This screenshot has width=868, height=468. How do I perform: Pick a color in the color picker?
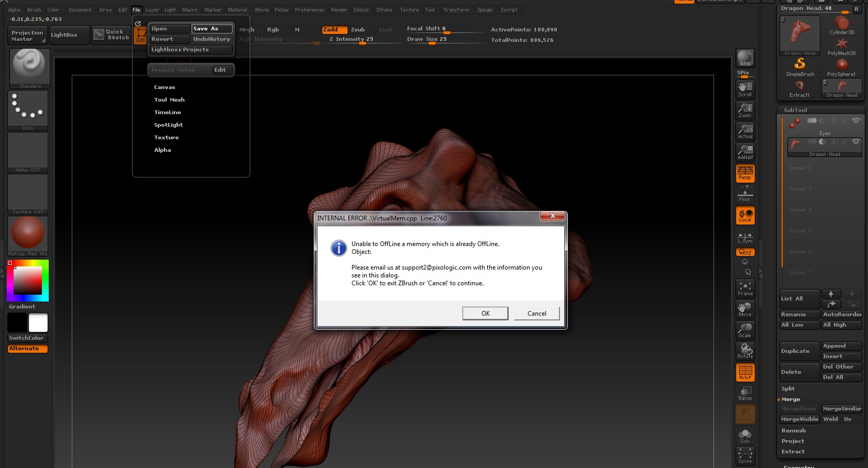pyautogui.click(x=28, y=281)
